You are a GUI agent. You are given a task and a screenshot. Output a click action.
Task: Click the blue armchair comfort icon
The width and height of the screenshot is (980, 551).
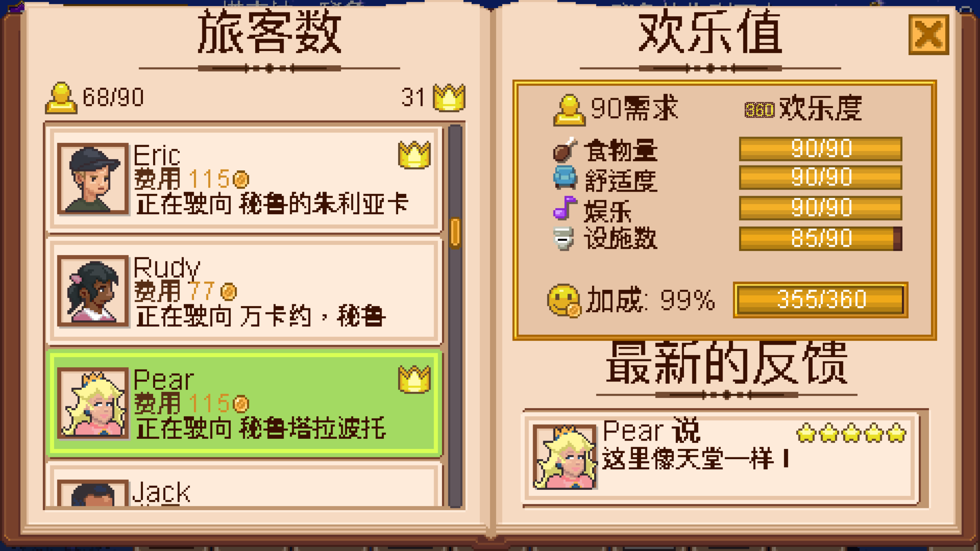pyautogui.click(x=565, y=178)
